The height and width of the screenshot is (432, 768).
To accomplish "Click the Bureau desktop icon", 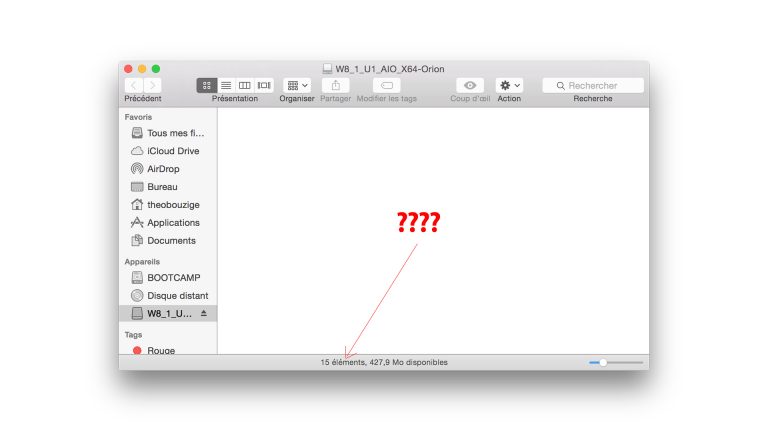I will (137, 187).
